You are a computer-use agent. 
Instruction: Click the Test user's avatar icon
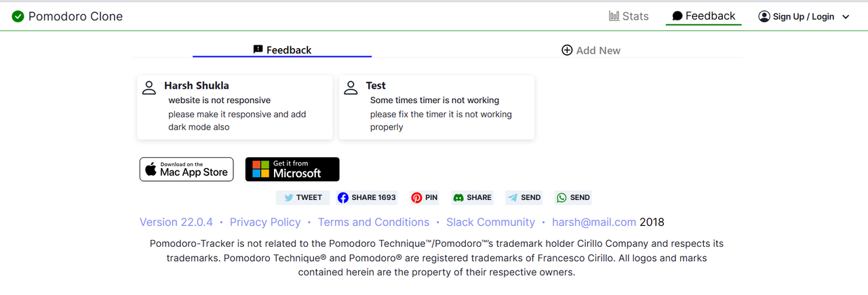[351, 87]
